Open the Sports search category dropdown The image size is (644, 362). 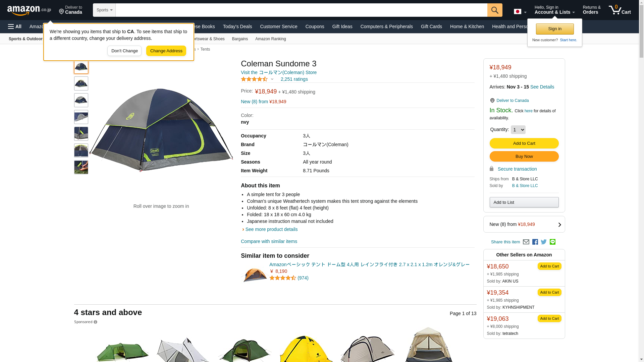[104, 10]
